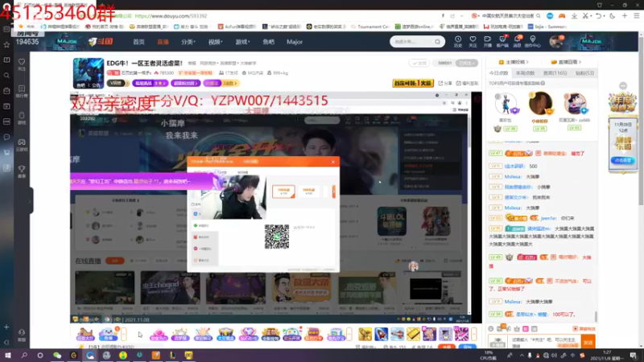This screenshot has height=362, width=644.
Task: Expand the right-side gift bar arrow
Action: pyautogui.click(x=474, y=335)
